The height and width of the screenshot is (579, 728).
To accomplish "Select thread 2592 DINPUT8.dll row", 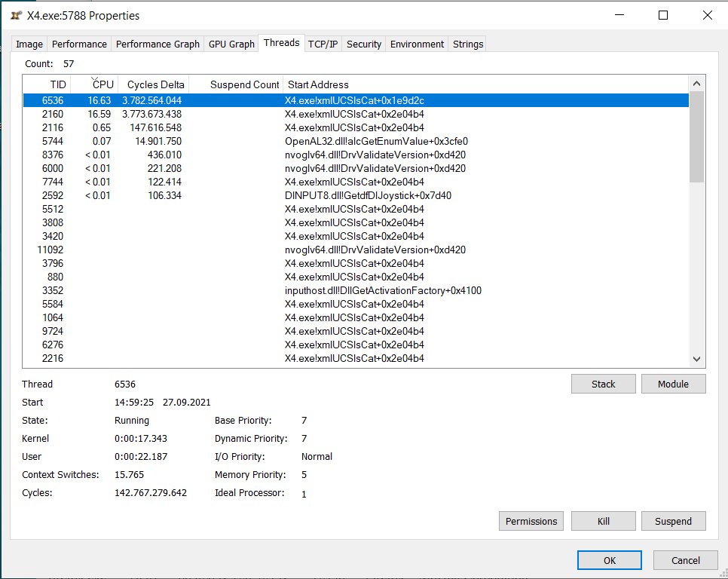I will (x=356, y=195).
